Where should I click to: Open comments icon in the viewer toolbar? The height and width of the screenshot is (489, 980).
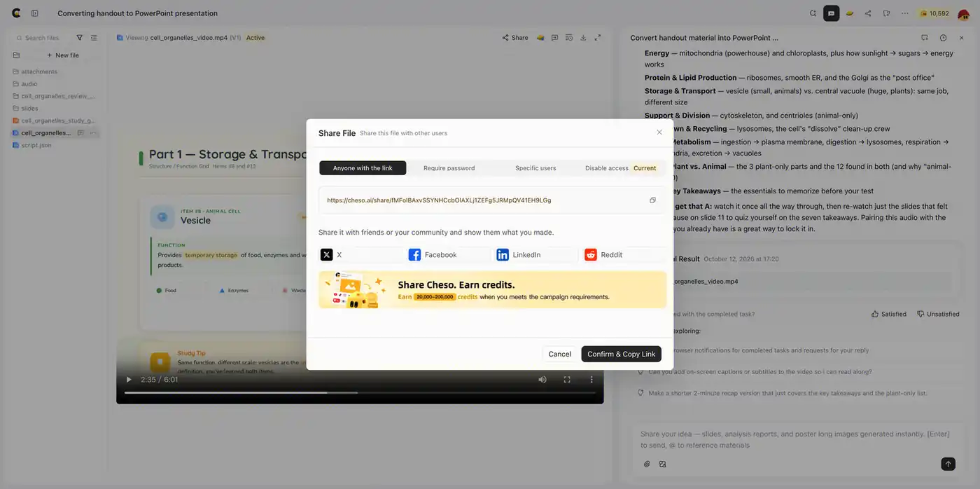[554, 38]
